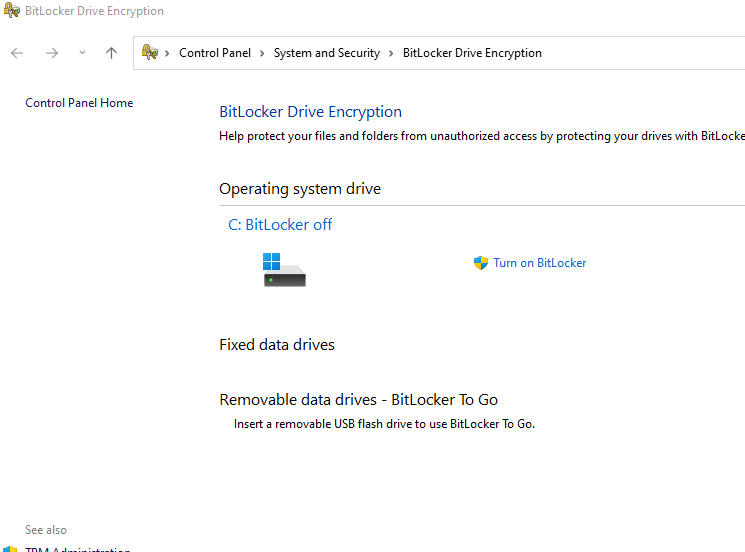Click the Operating system drive heading
Screen dimensions: 745x552
coord(300,189)
